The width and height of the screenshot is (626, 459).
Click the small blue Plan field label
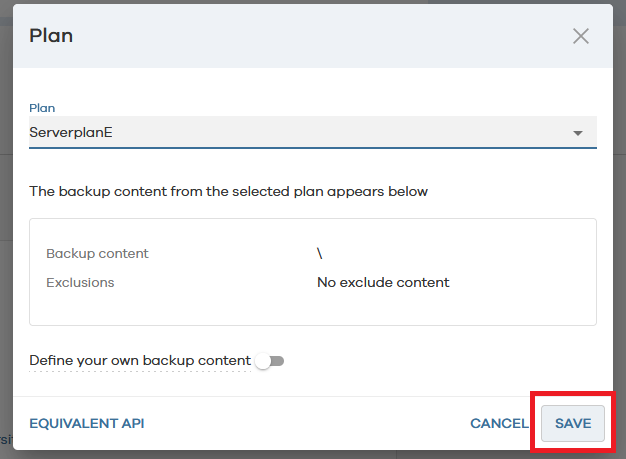(x=42, y=108)
